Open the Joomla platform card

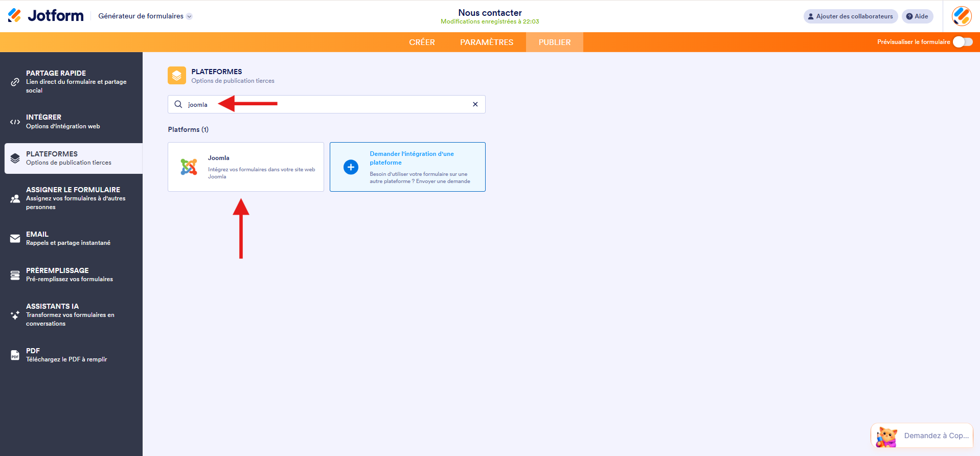coord(246,167)
